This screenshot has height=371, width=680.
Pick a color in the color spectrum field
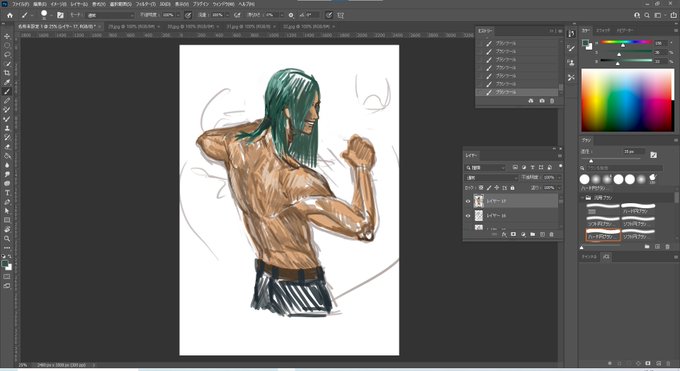[x=627, y=100]
